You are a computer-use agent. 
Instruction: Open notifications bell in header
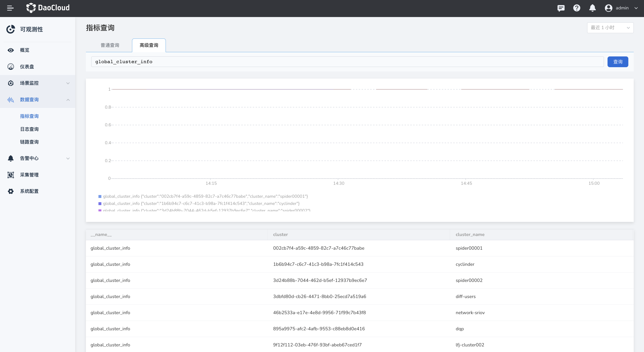pyautogui.click(x=592, y=8)
